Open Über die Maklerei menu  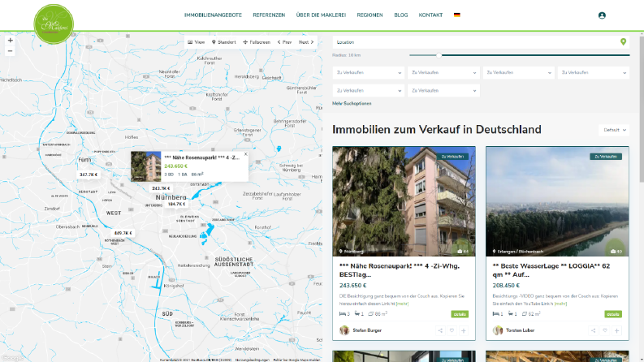(x=321, y=15)
